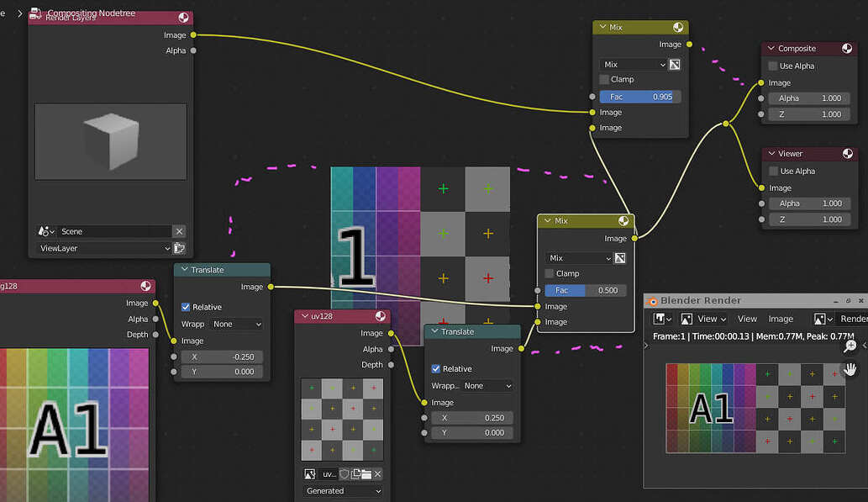
Task: Click the Alpha 1.000 field on Composite node
Action: pos(809,98)
